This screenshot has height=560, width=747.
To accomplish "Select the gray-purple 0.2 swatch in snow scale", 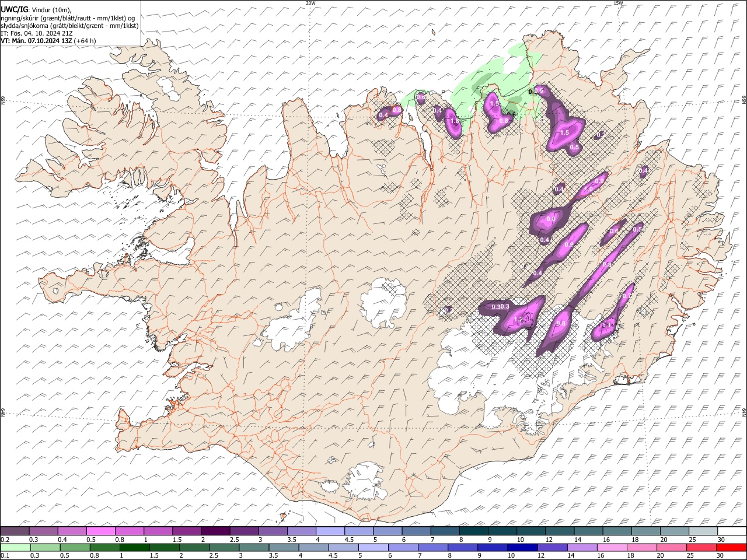I will click(15, 531).
